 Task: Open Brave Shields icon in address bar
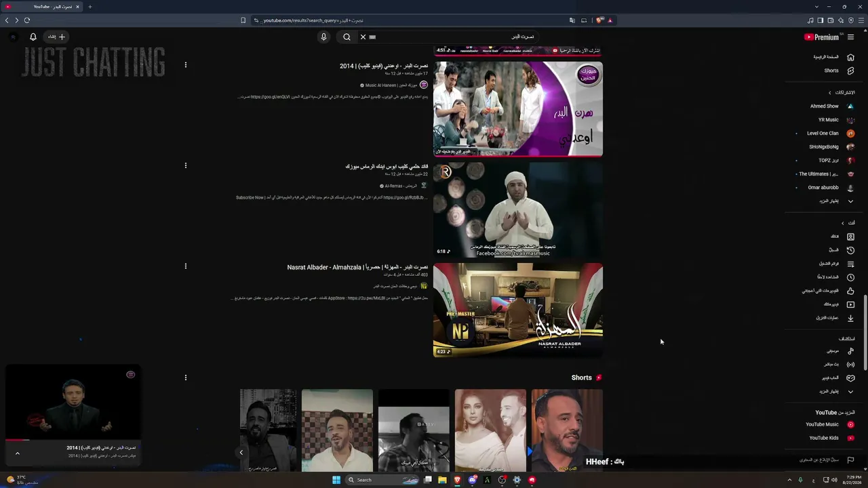(599, 20)
